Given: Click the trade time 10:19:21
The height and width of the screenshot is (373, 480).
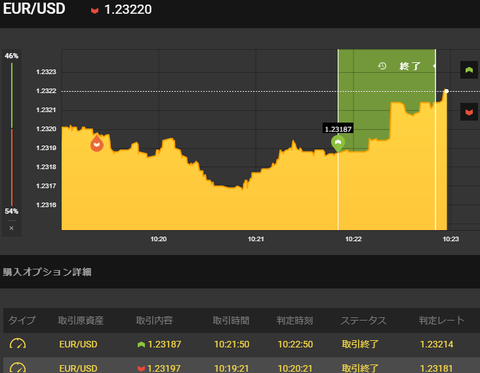Looking at the screenshot, I should click(x=231, y=368).
